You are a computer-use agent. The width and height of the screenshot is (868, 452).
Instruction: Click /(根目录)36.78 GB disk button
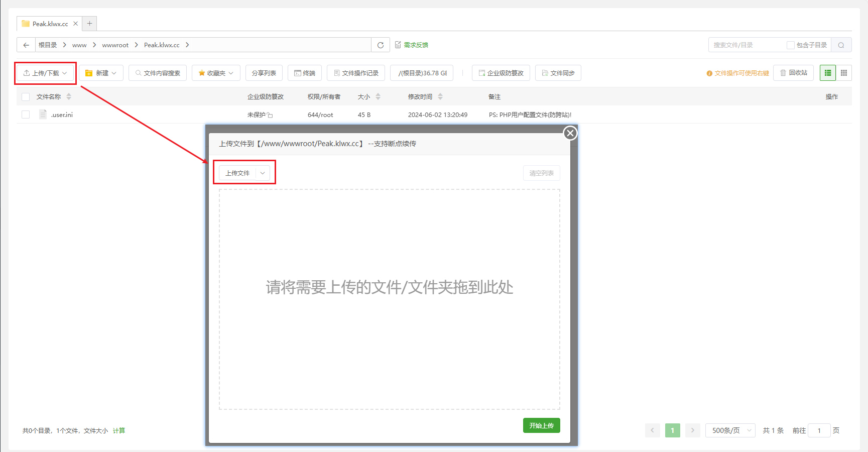pos(422,73)
